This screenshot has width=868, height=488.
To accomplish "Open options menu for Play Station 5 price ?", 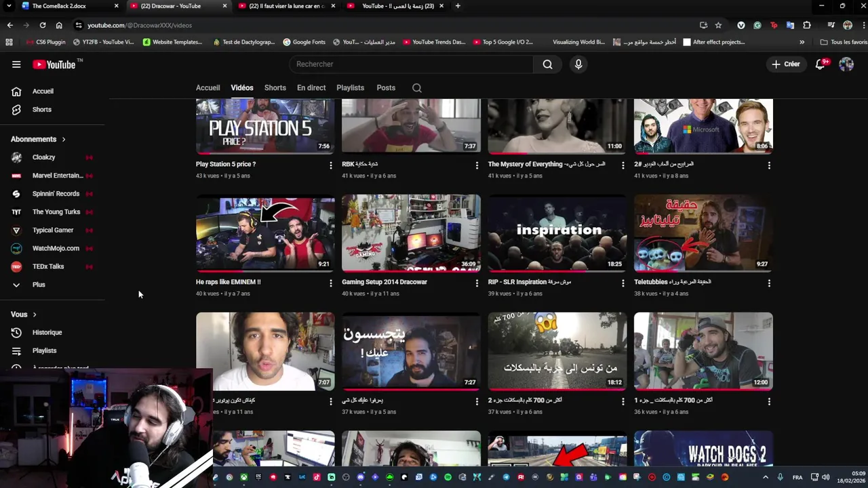I will (x=331, y=165).
